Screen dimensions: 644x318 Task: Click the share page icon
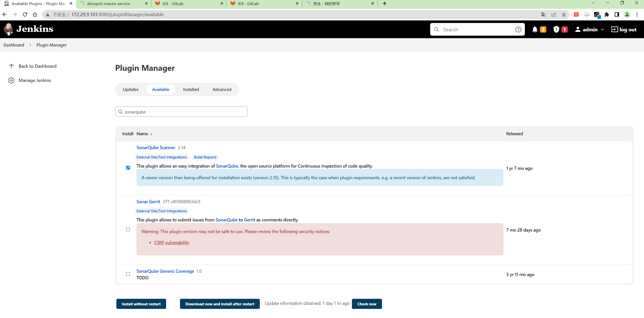[x=554, y=14]
